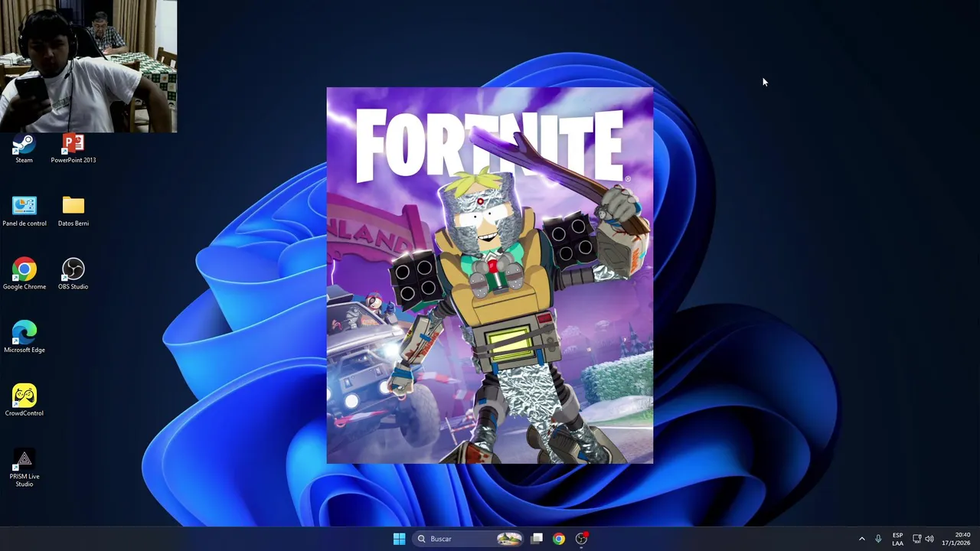
Task: Open the PowerPoint 2013 shortcut
Action: 73,148
